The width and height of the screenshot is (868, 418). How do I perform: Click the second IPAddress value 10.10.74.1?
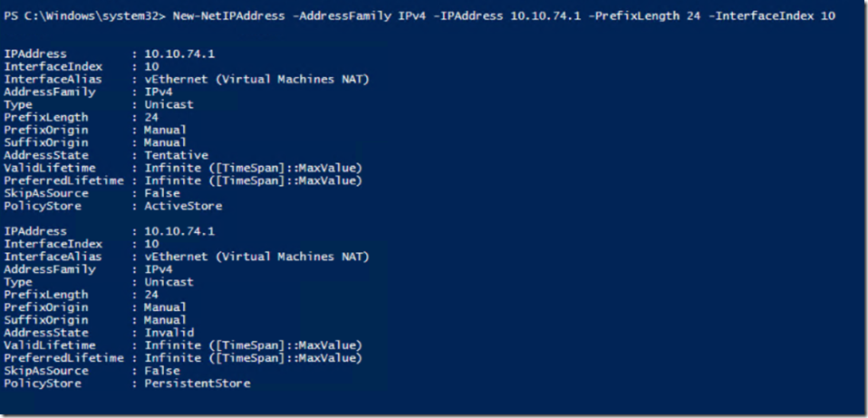(179, 231)
